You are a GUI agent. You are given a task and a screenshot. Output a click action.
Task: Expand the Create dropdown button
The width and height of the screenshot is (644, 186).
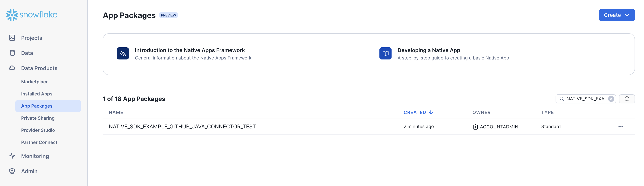(x=616, y=15)
